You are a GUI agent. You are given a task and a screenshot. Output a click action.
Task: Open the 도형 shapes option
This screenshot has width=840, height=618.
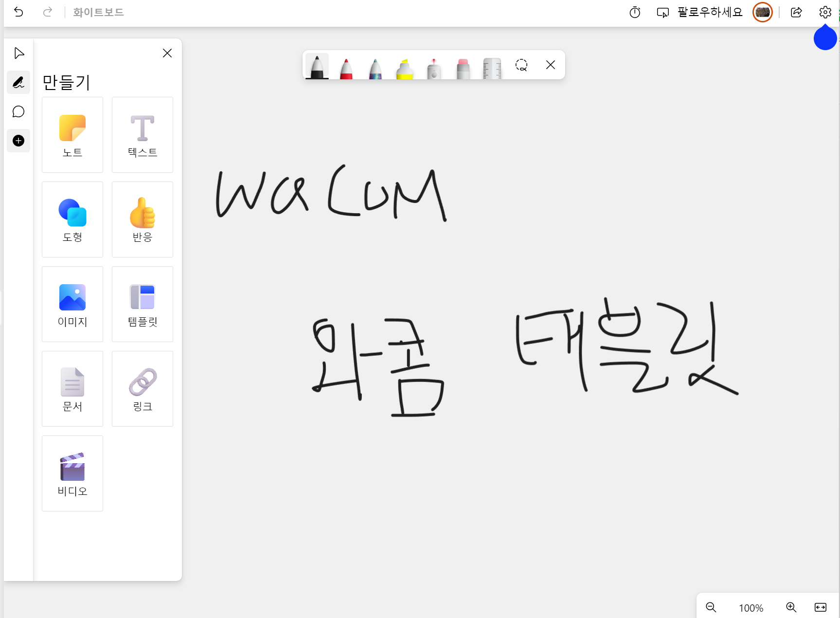[x=72, y=219]
